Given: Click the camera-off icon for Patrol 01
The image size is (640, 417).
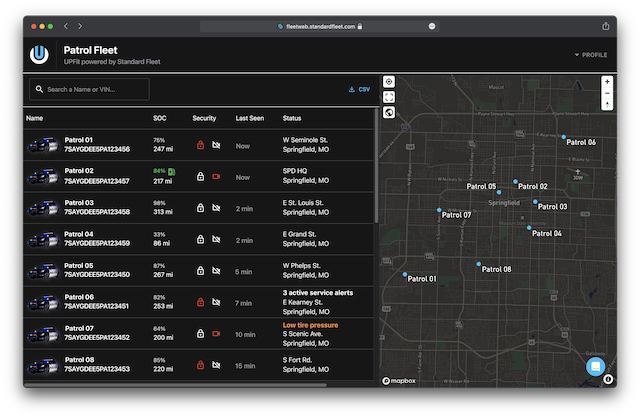Looking at the screenshot, I should point(216,145).
